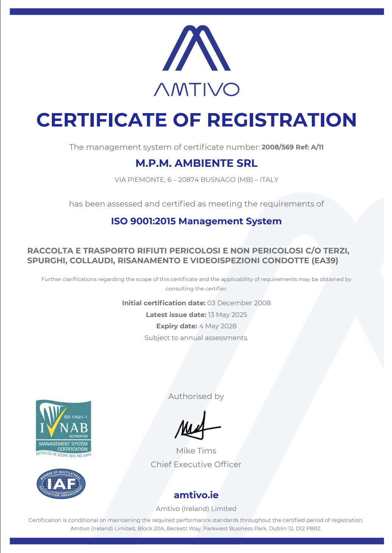Select the ISO 9001:2015 Management System text
Viewport: 392px width, 553px height.
point(196,221)
